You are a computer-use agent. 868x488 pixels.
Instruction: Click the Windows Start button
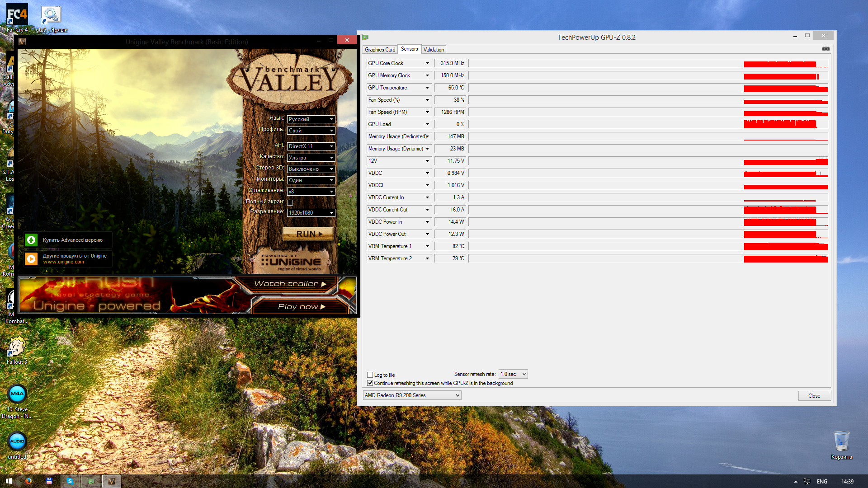(x=9, y=481)
